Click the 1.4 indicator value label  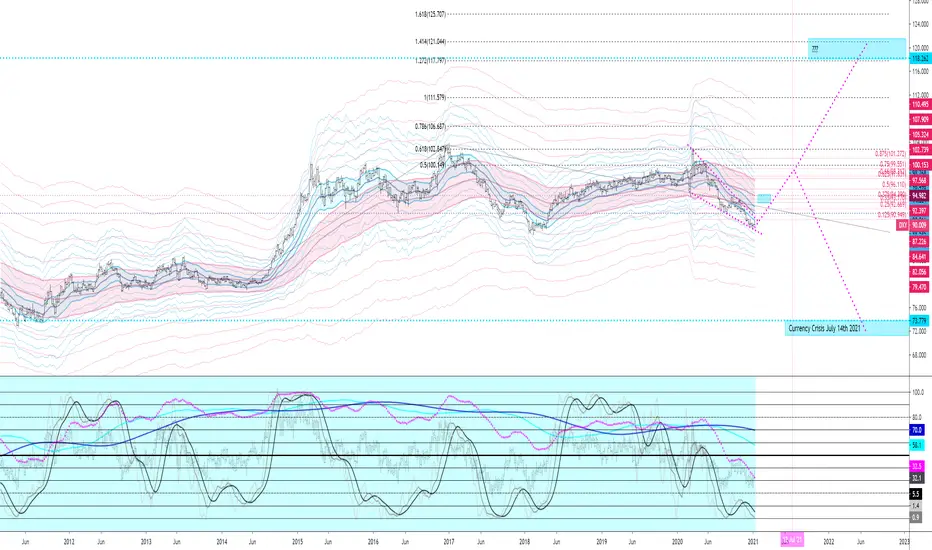click(915, 506)
